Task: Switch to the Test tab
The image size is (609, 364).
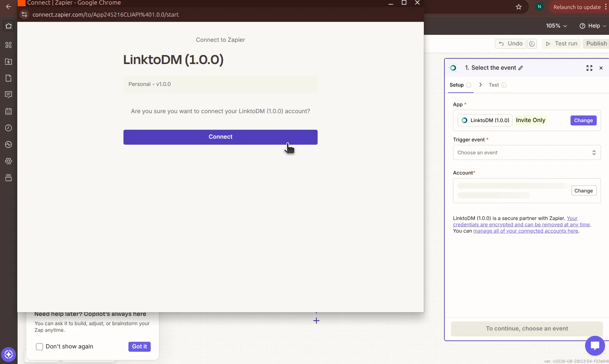Action: (497, 85)
